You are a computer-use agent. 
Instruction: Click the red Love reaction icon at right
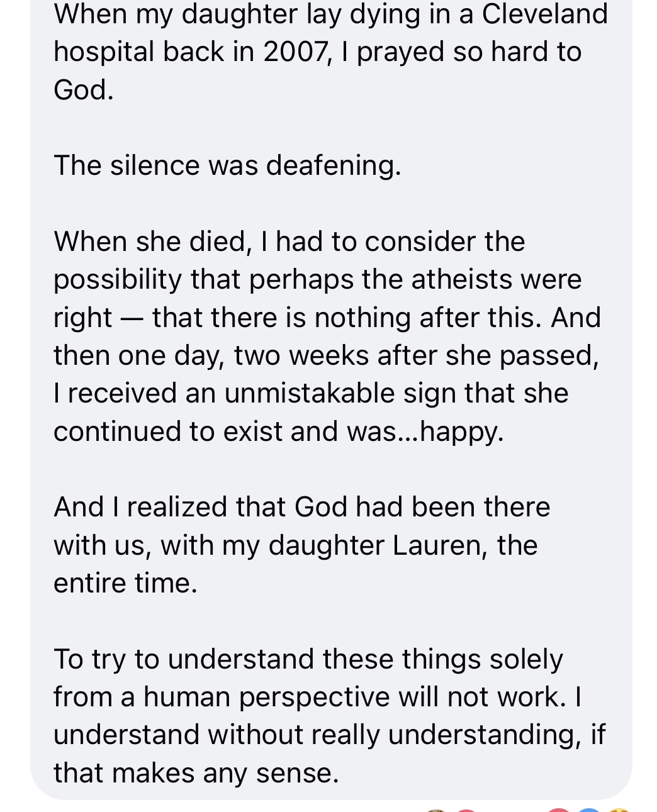pyautogui.click(x=559, y=810)
